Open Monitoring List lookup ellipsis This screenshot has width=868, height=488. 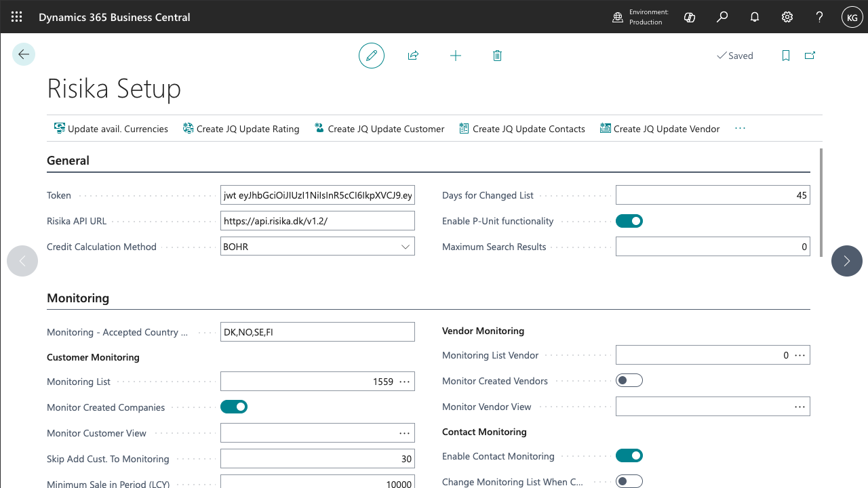pyautogui.click(x=405, y=382)
